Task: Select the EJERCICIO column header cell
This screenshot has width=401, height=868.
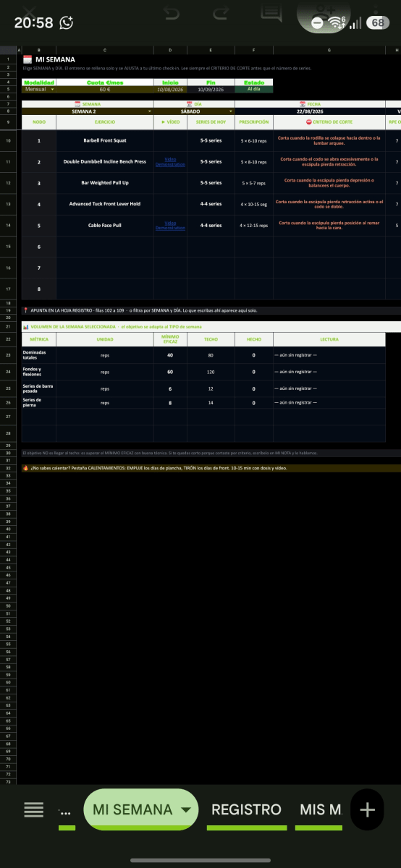Action: pyautogui.click(x=105, y=122)
